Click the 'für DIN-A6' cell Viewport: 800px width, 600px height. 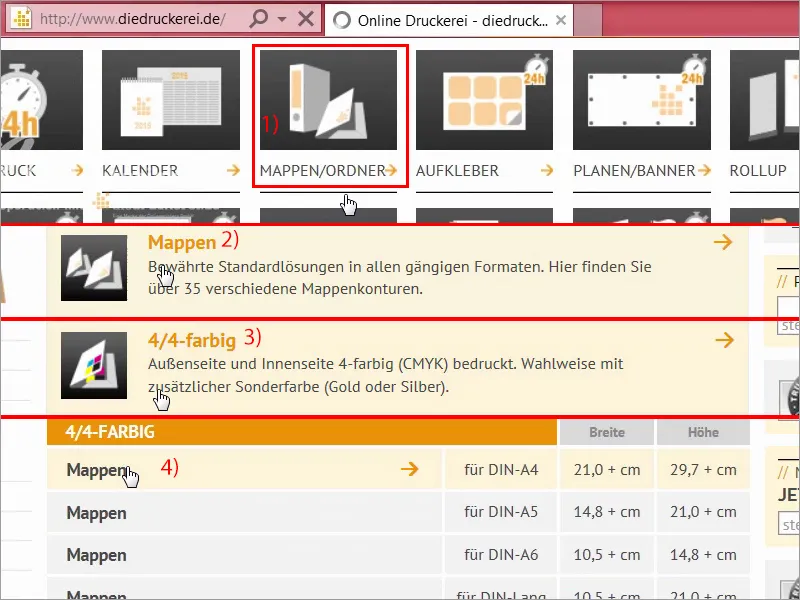tap(501, 555)
